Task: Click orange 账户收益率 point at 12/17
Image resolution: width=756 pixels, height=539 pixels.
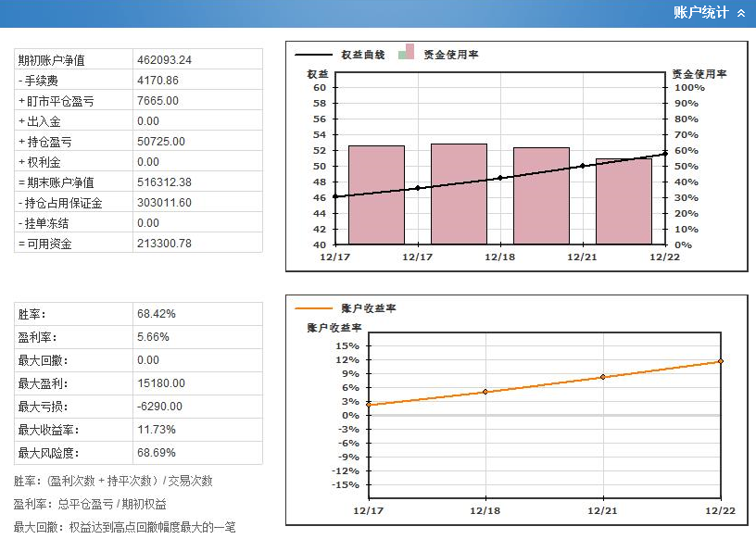Action: [369, 405]
